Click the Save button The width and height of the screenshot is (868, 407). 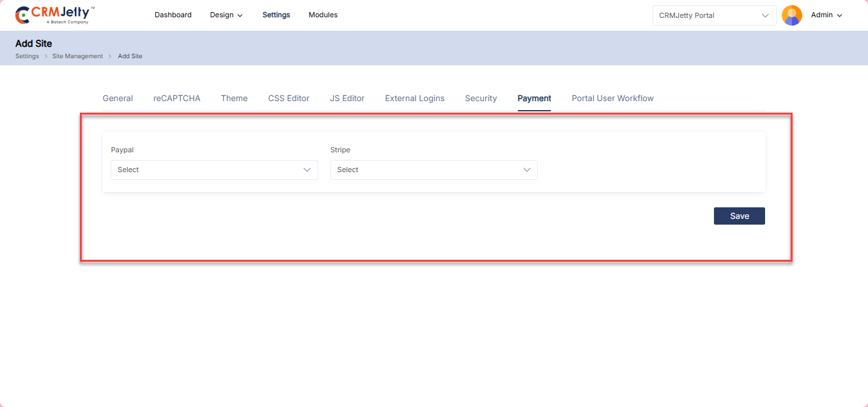pyautogui.click(x=739, y=216)
